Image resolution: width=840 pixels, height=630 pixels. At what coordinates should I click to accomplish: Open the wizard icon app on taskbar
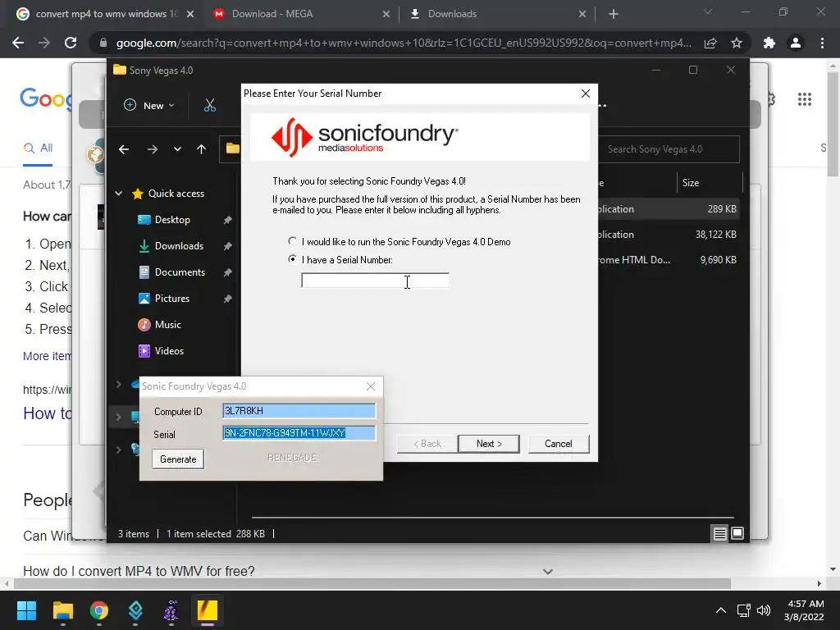click(171, 610)
